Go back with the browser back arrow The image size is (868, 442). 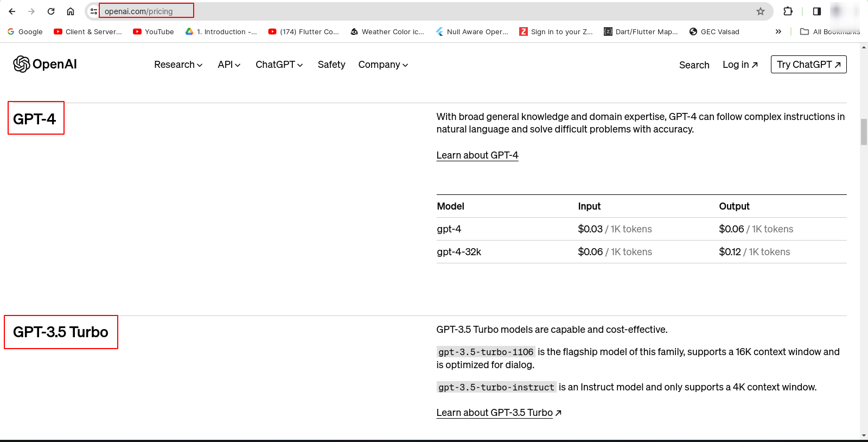(12, 11)
